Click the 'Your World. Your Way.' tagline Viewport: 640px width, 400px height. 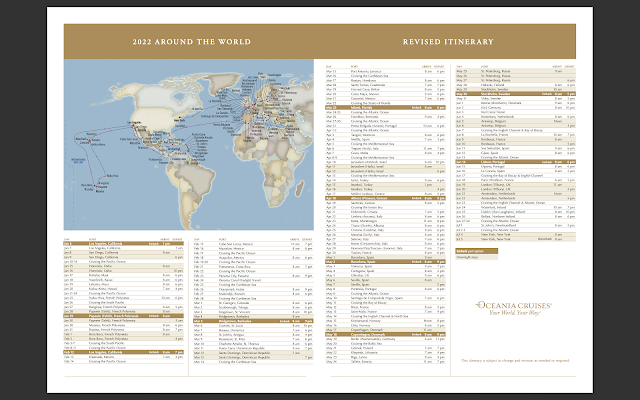point(514,313)
